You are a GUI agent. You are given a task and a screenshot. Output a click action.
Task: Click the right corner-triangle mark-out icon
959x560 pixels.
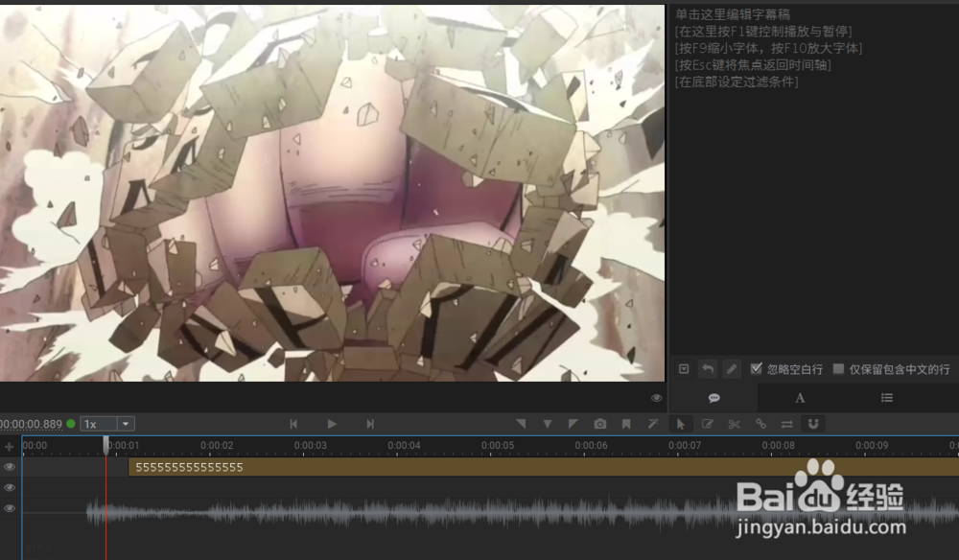point(573,424)
